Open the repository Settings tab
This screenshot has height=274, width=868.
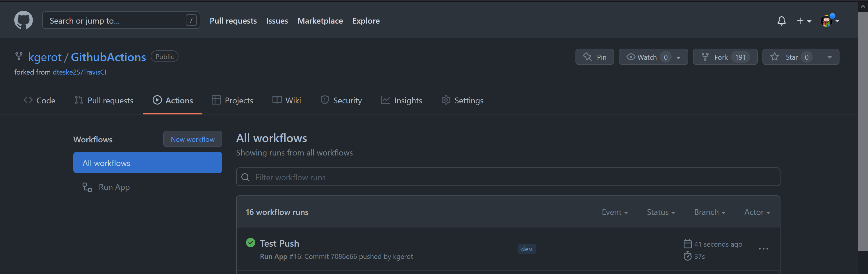[462, 100]
